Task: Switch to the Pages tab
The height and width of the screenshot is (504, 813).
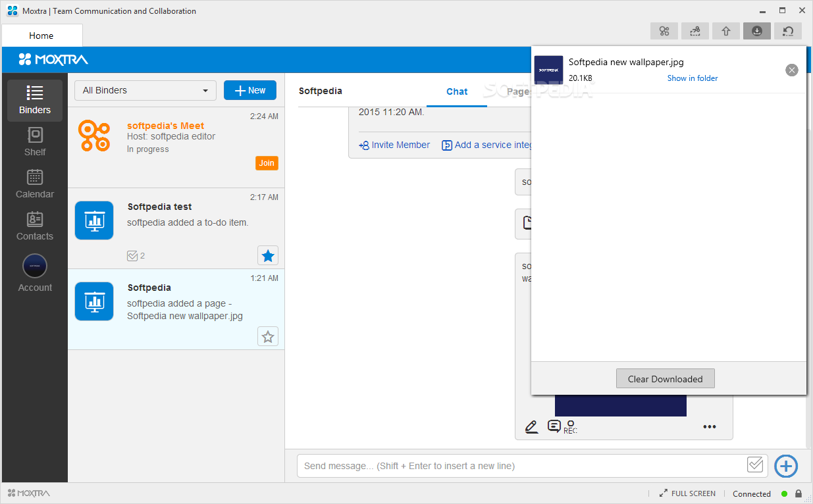Action: coord(518,91)
